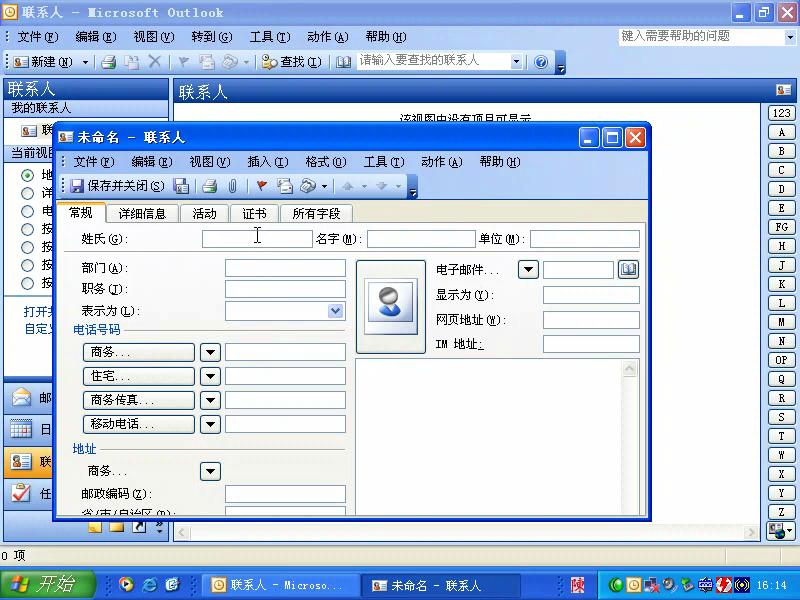Image resolution: width=800 pixels, height=600 pixels.
Task: Expand the 新建 button dropdown arrow
Action: click(85, 62)
